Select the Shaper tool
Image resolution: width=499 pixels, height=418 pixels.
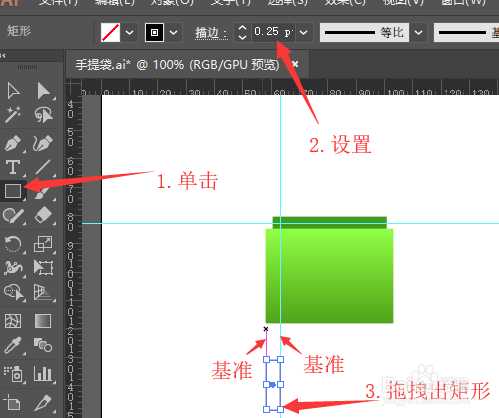(13, 215)
